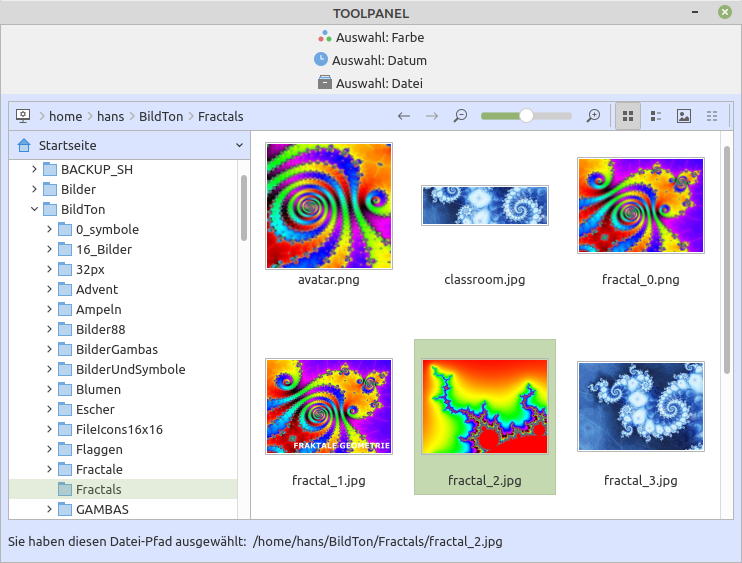Click the Auswahl: Datum clock icon
The image size is (742, 563).
(321, 60)
